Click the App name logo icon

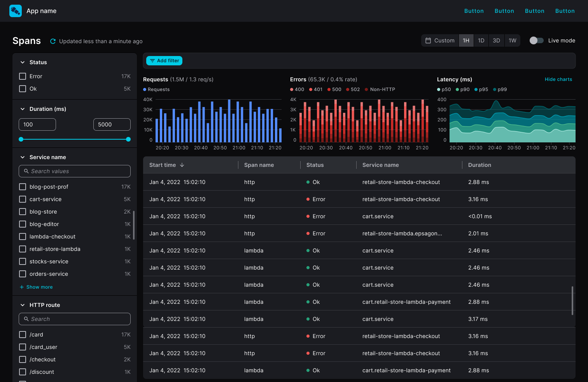coord(16,11)
